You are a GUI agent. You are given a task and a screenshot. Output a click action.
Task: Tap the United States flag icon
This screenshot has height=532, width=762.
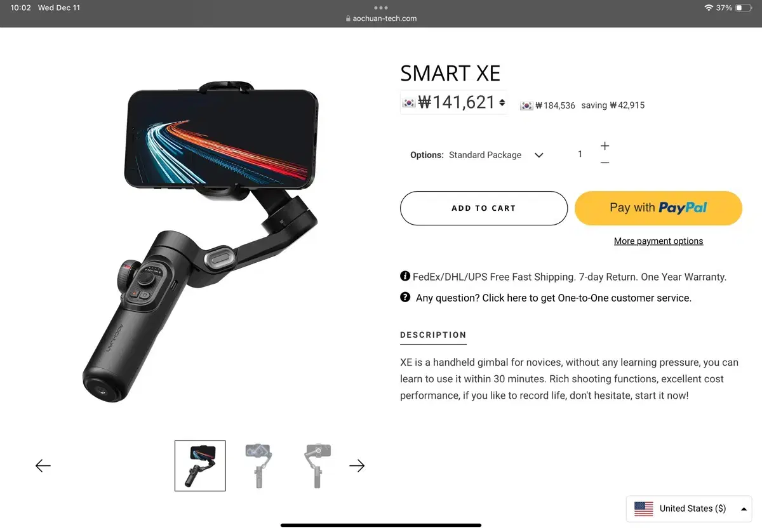644,509
